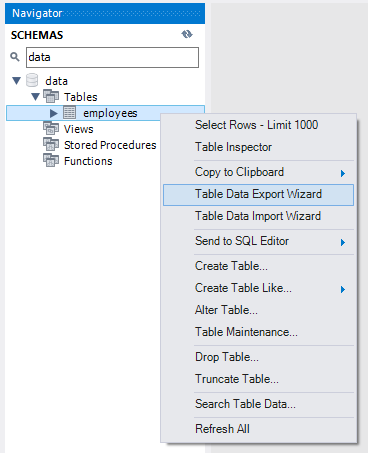The height and width of the screenshot is (453, 368).
Task: Select Copy to Clipboard entry
Action: [258, 172]
